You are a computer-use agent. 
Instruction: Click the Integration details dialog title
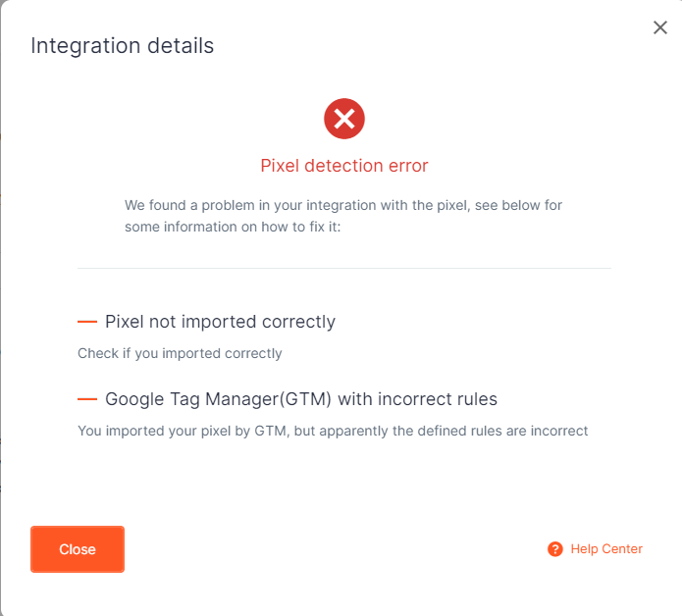tap(123, 46)
